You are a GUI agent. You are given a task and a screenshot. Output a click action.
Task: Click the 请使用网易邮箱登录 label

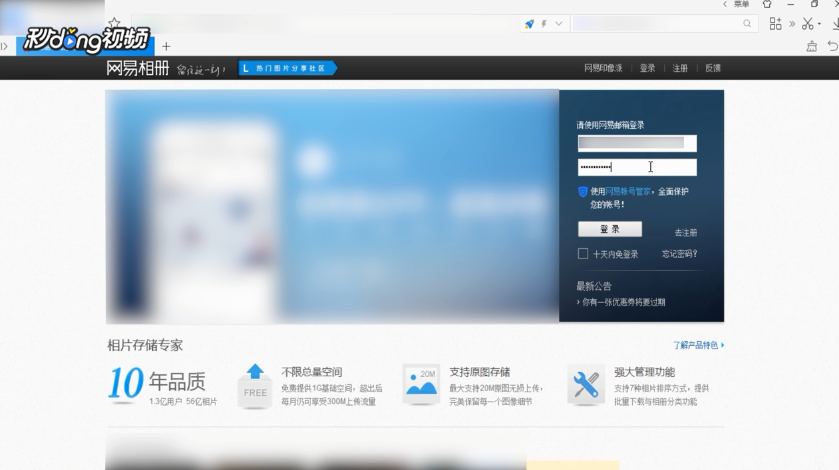coord(611,125)
